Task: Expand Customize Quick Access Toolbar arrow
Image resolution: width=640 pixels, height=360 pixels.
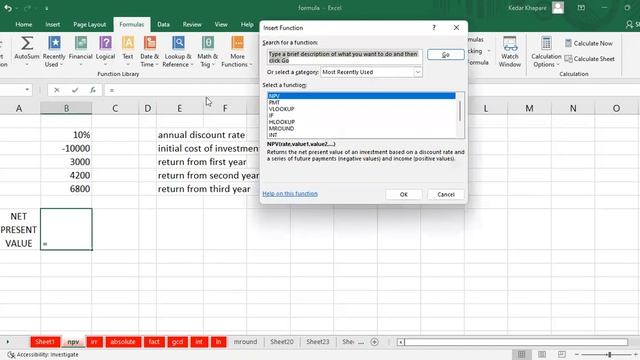Action: tap(47, 8)
